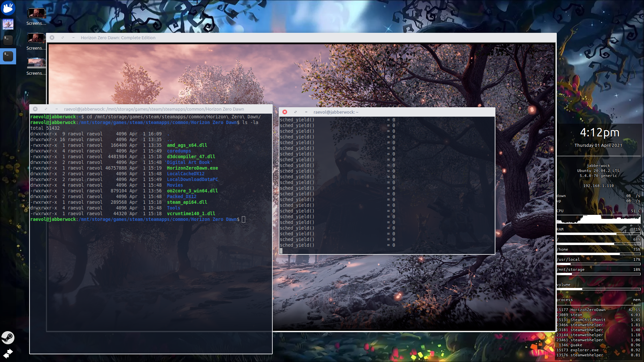Click the 192.168.1.110 IP address

click(598, 186)
